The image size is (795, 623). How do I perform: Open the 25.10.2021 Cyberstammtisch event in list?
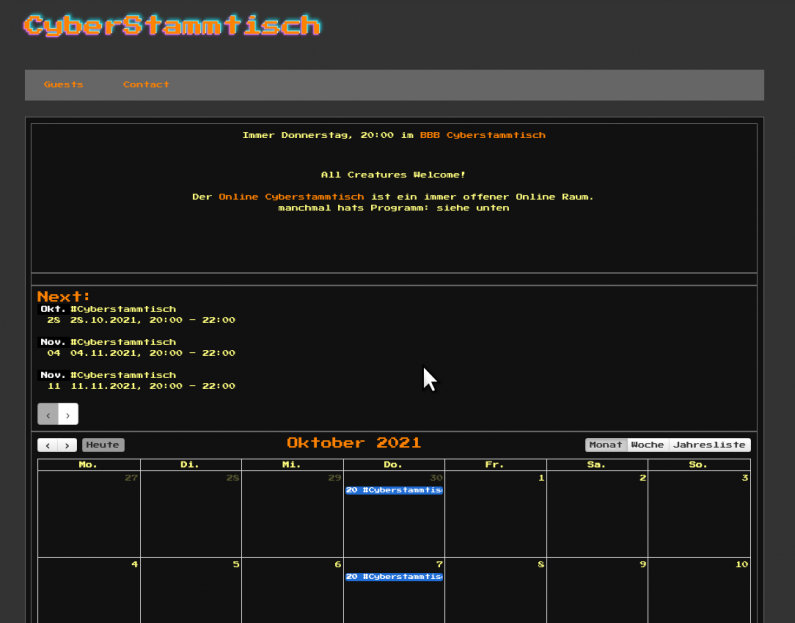click(123, 310)
